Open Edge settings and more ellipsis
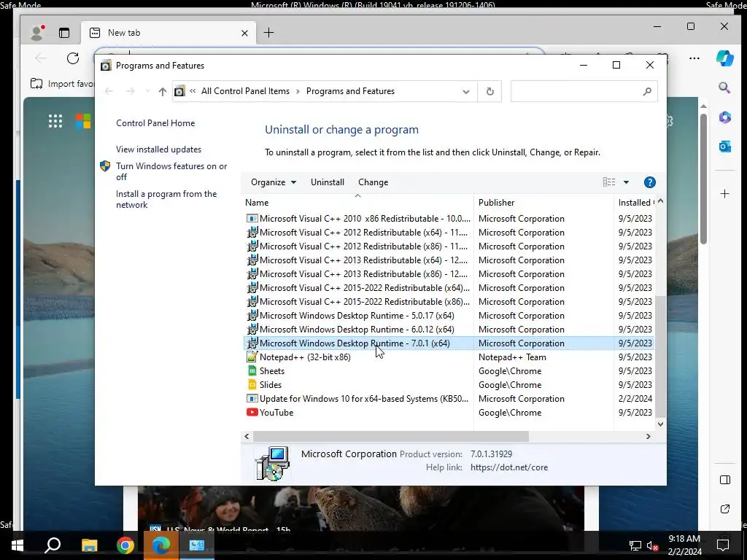Image resolution: width=747 pixels, height=560 pixels. [x=694, y=58]
